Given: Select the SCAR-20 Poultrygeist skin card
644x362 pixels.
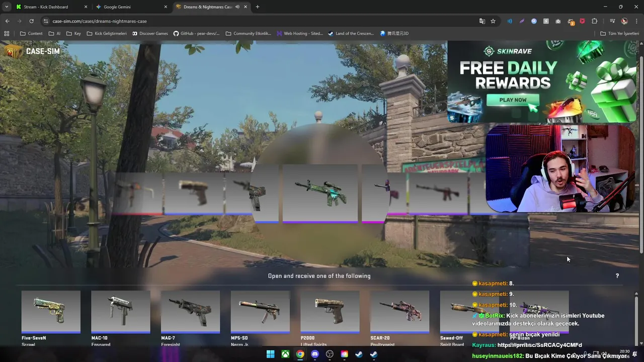Looking at the screenshot, I should (x=400, y=318).
